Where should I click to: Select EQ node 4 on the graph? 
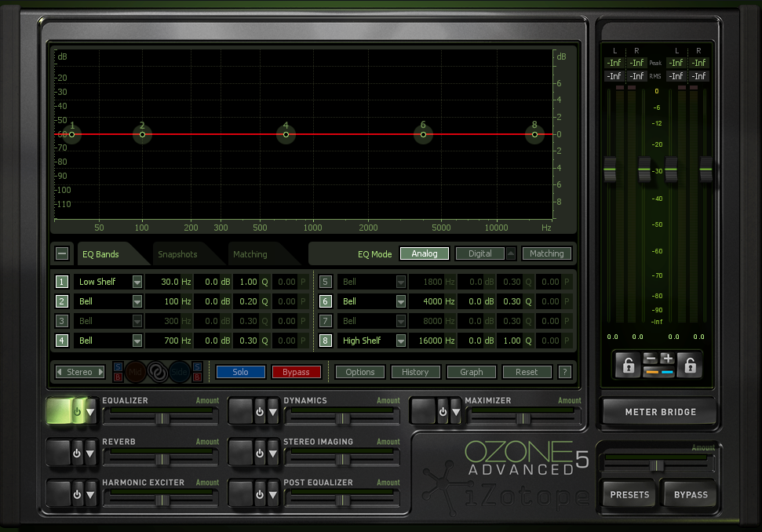[286, 135]
